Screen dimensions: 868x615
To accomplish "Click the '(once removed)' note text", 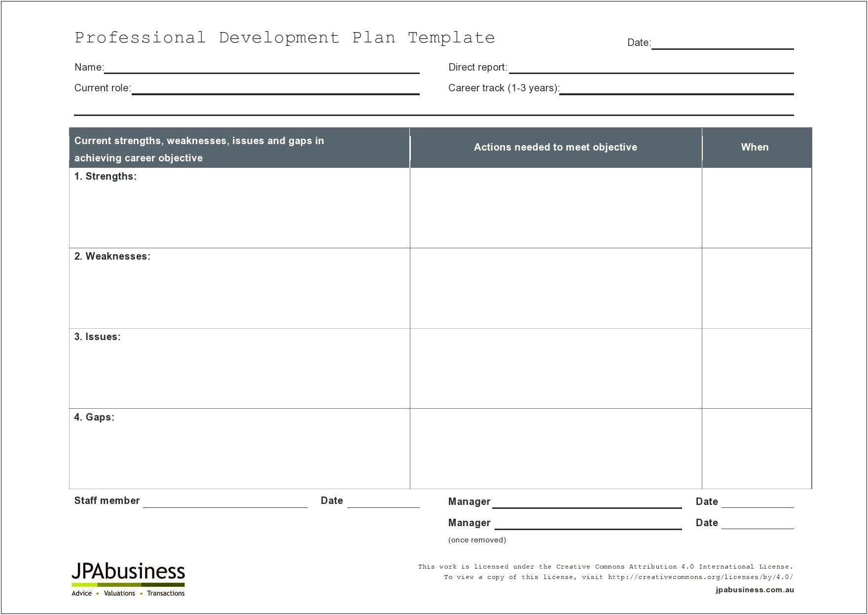I will tap(477, 540).
